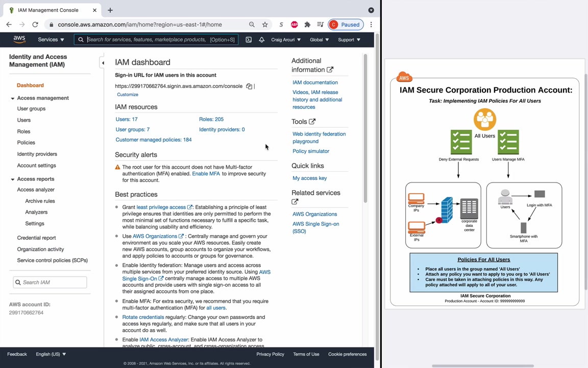The width and height of the screenshot is (588, 368).
Task: Collapse the IAM side navigation arrow
Action: coord(103,63)
